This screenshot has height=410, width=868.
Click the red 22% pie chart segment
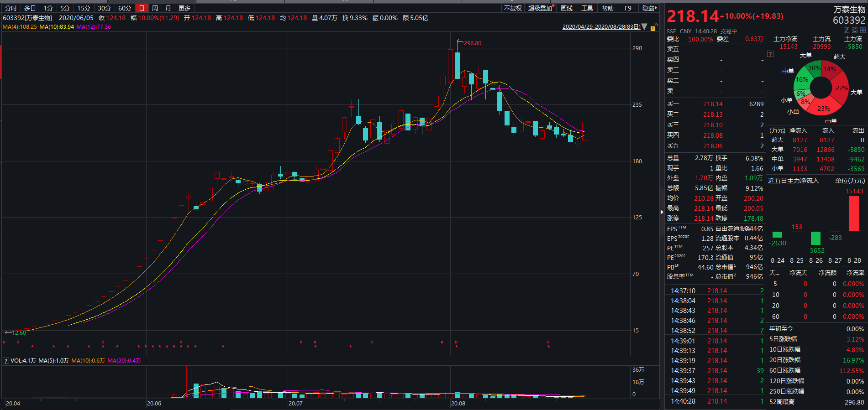tap(841, 88)
